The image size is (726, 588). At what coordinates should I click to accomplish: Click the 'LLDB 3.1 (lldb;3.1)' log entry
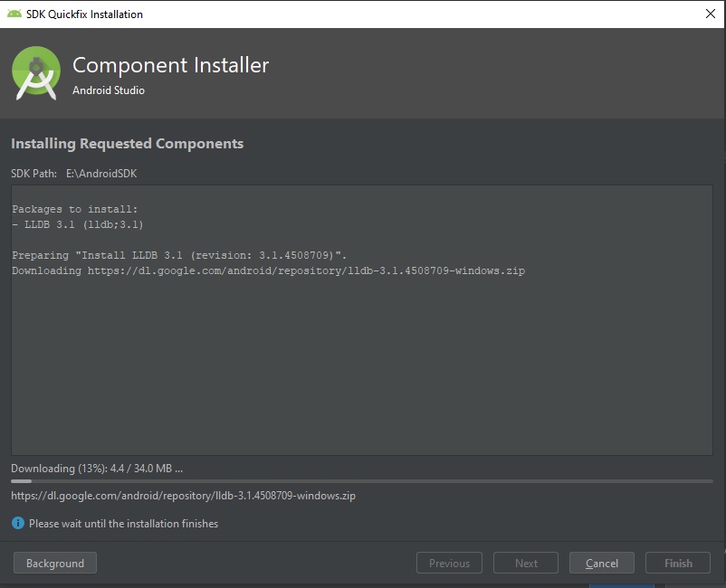tap(84, 225)
